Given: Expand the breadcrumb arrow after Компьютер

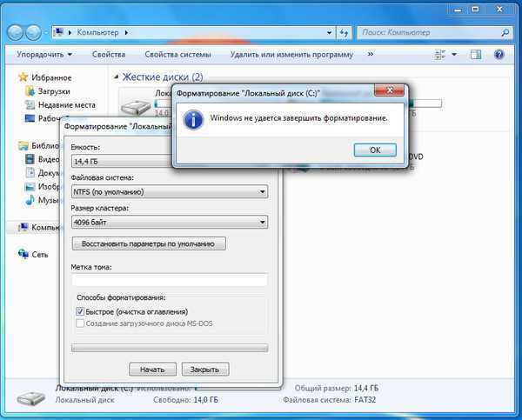Looking at the screenshot, I should coord(126,33).
